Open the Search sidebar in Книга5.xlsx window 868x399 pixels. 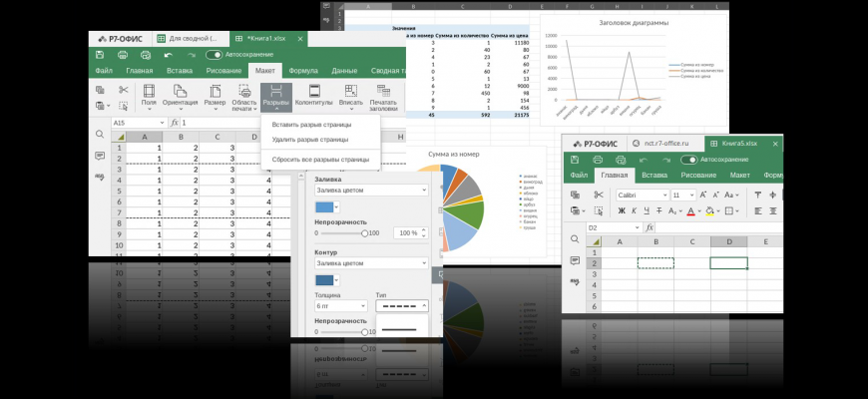575,239
